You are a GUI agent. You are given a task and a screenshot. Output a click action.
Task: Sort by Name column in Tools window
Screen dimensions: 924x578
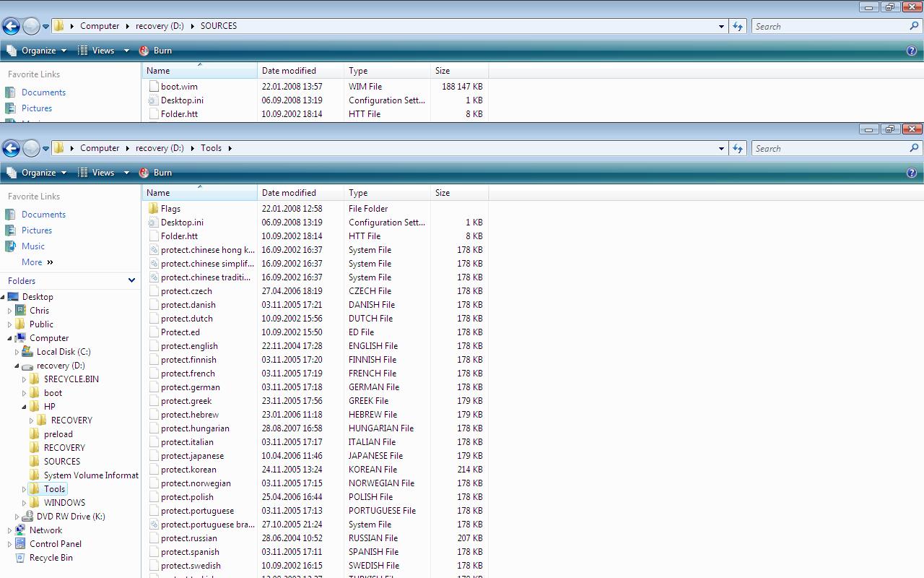click(199, 193)
